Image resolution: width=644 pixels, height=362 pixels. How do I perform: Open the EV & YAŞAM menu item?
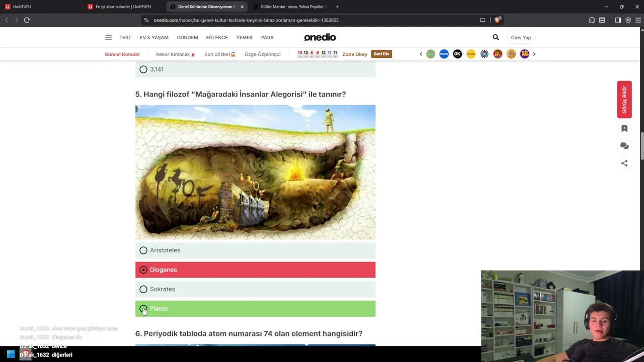[x=154, y=38]
